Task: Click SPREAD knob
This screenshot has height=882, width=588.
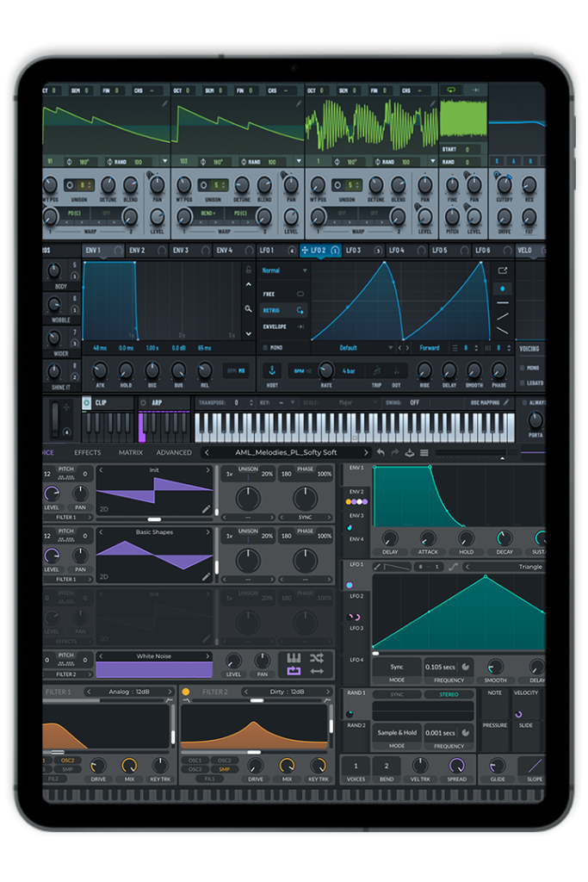Action: click(456, 765)
